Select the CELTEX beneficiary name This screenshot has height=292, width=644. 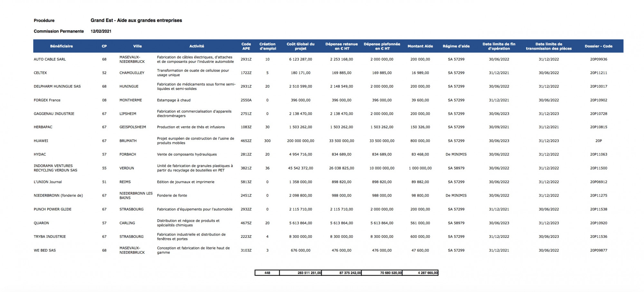(x=40, y=73)
